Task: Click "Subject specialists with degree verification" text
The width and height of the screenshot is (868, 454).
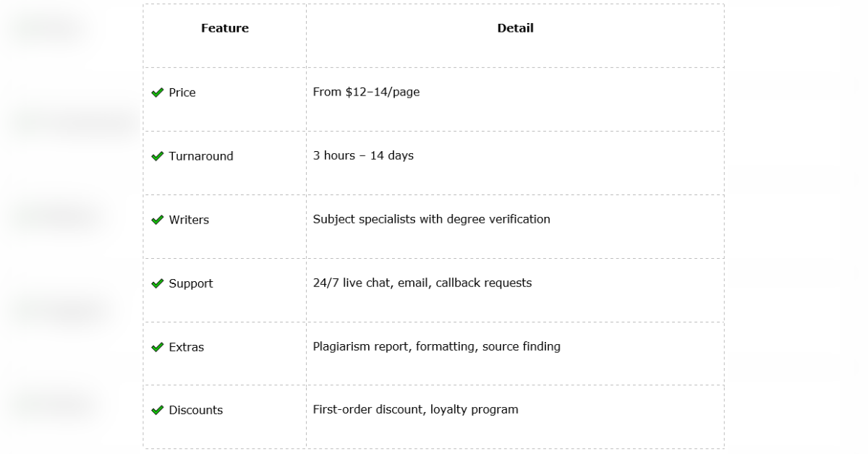Action: pos(432,219)
